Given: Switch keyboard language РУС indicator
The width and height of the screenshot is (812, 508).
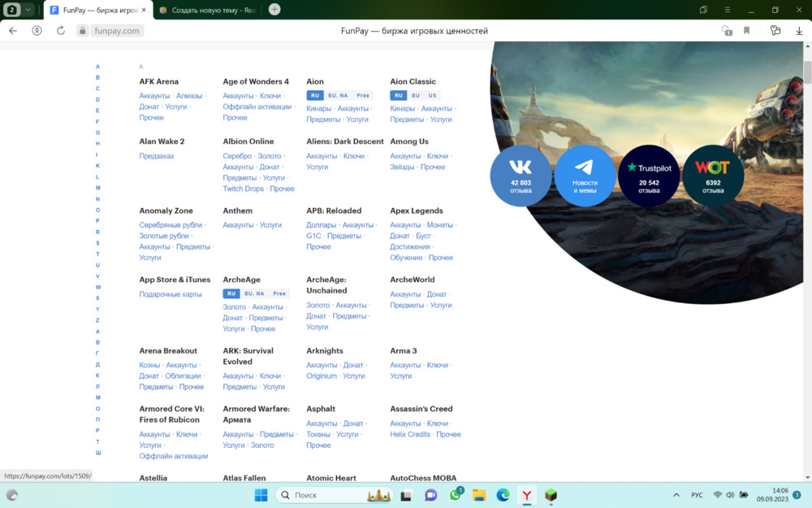Looking at the screenshot, I should (697, 495).
